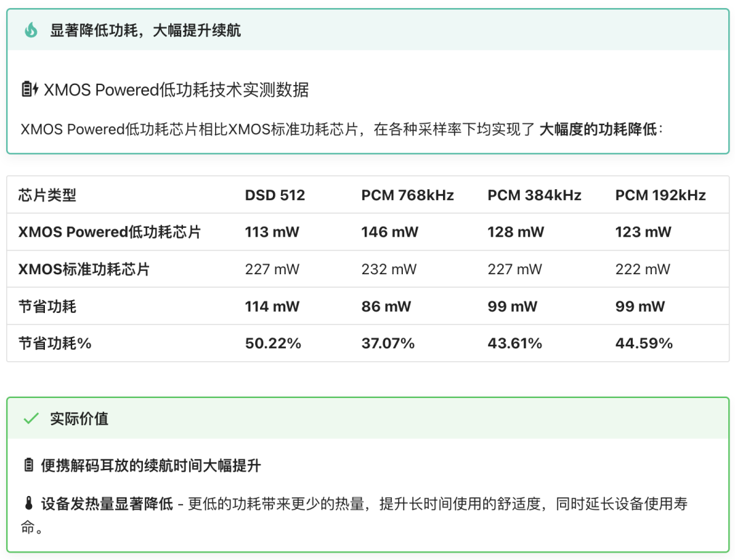Click the 44.59% savings cell
This screenshot has height=560, width=735.
tap(644, 344)
